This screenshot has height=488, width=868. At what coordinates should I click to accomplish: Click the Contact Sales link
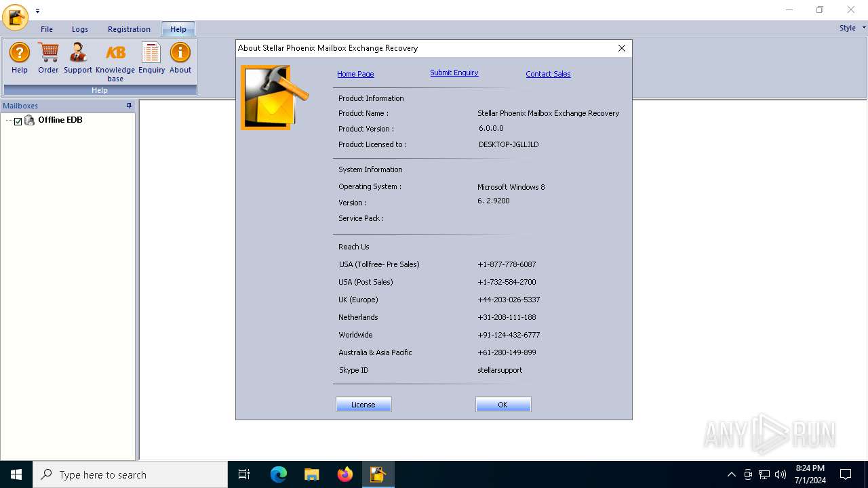click(x=548, y=74)
